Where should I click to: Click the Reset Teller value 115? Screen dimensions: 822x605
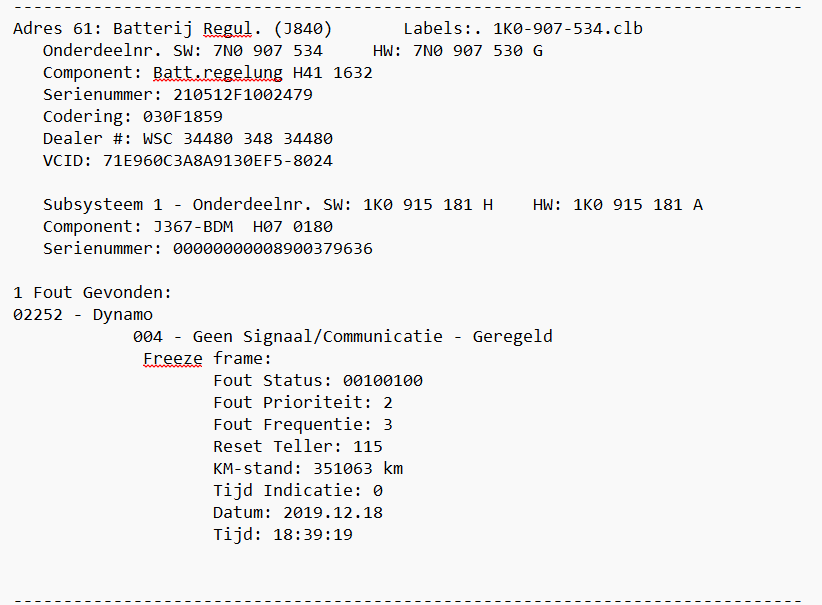[x=367, y=446]
